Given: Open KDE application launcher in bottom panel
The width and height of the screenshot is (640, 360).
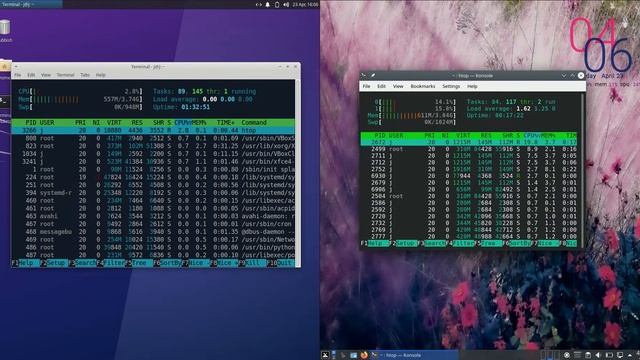Looking at the screenshot, I should pos(325,355).
